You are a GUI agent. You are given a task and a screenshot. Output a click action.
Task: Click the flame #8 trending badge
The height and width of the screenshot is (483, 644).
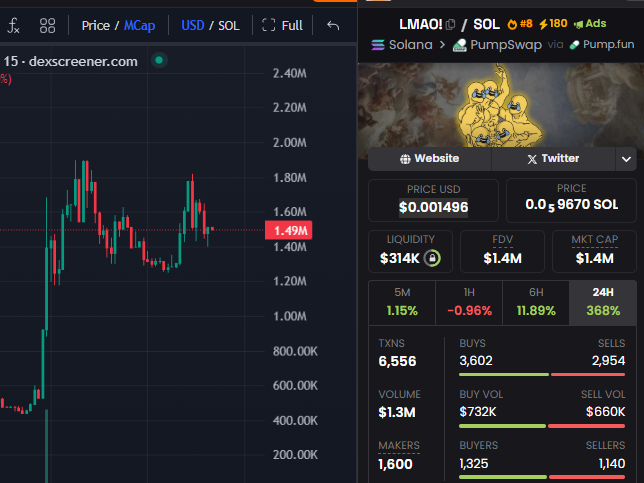tap(520, 24)
